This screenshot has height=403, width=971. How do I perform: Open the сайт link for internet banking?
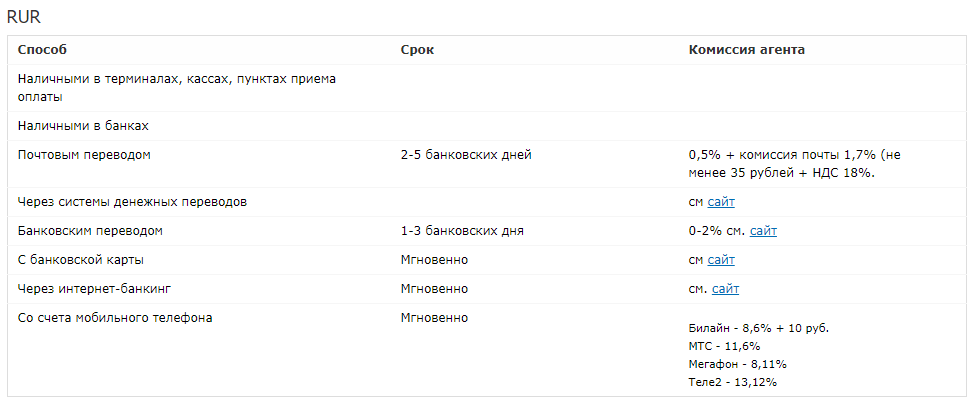pyautogui.click(x=726, y=289)
